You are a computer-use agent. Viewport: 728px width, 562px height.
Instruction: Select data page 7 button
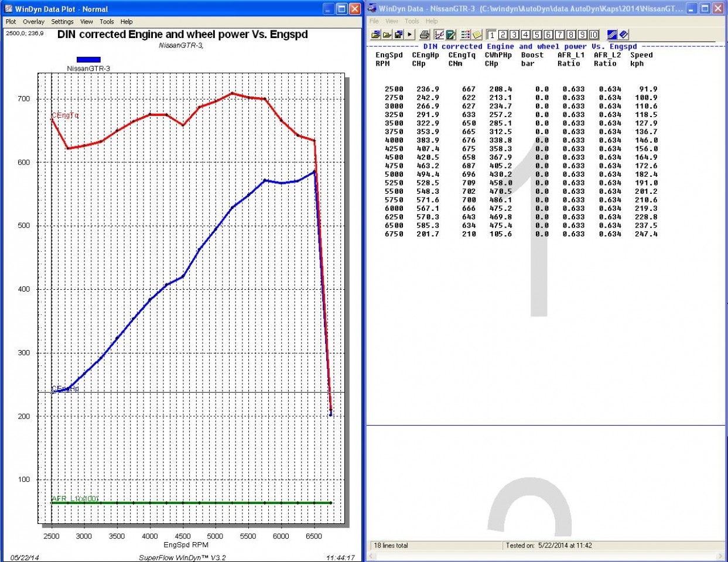[560, 35]
